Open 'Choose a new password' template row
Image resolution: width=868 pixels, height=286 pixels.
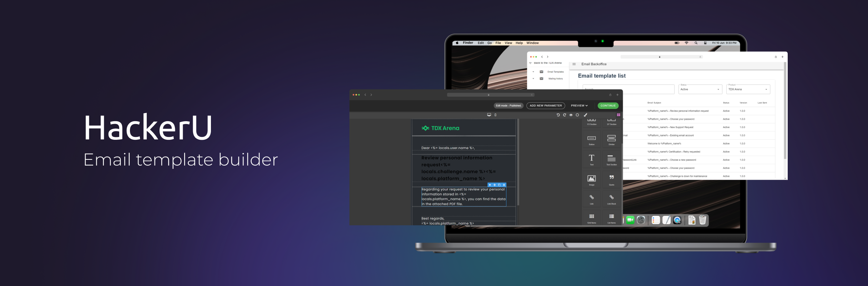click(x=699, y=160)
